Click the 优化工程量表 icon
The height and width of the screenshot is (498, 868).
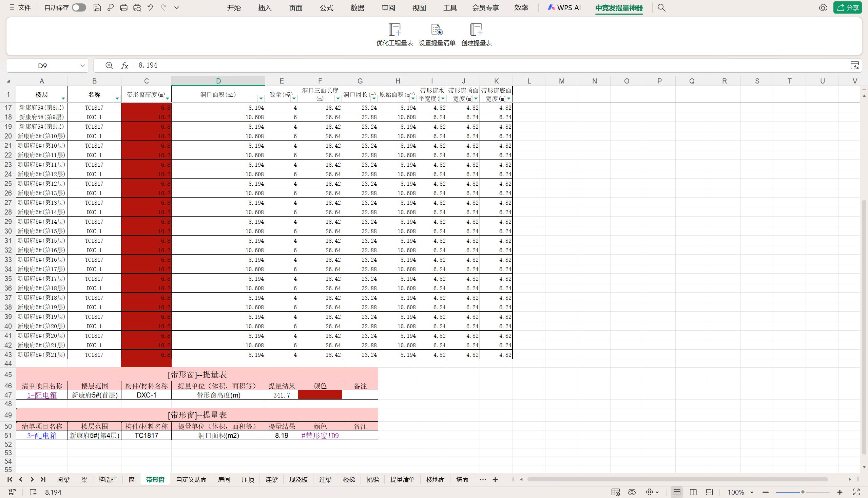point(394,30)
